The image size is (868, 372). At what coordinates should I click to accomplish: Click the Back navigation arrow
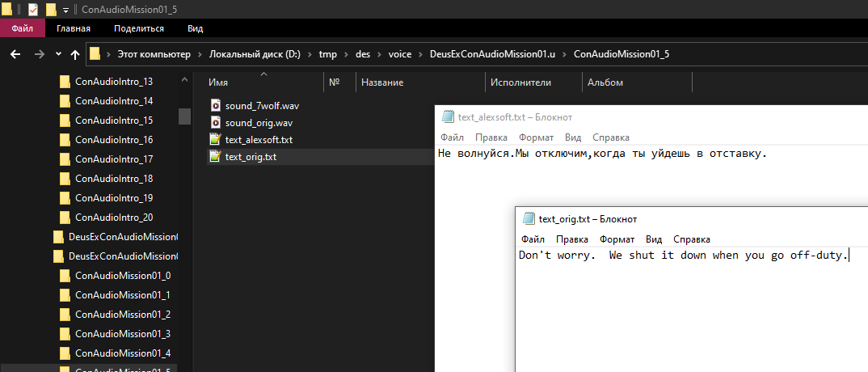[x=15, y=54]
